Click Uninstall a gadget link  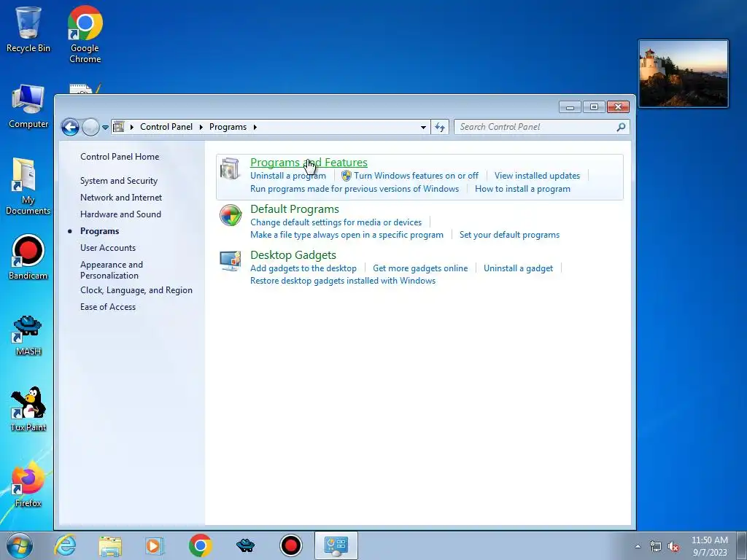click(519, 268)
